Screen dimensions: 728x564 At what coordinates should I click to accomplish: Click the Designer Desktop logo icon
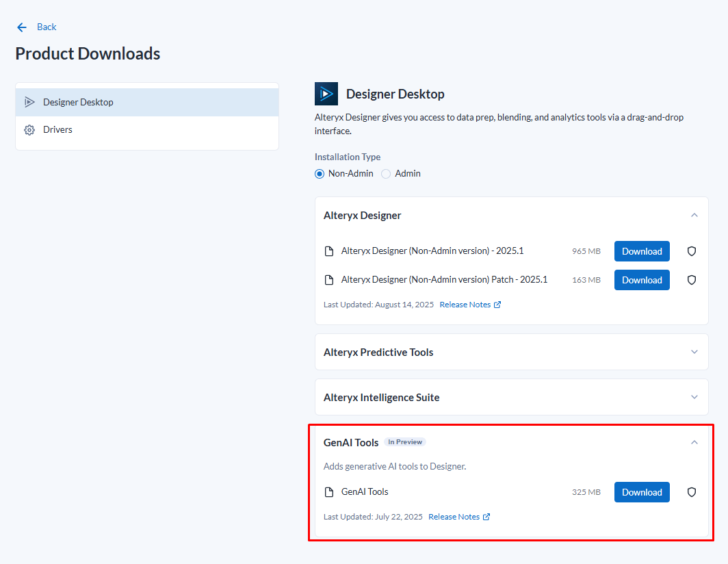pos(326,94)
